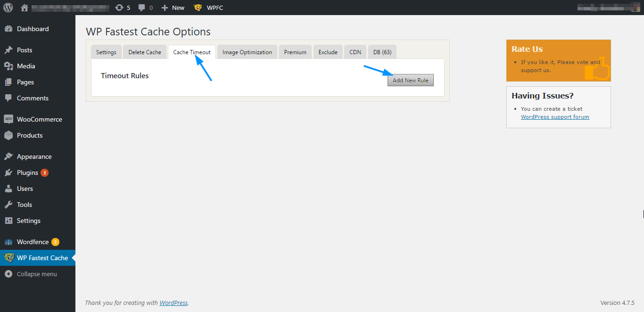The width and height of the screenshot is (644, 312).
Task: Click the WP Fastest Cache Options page title
Action: [148, 32]
